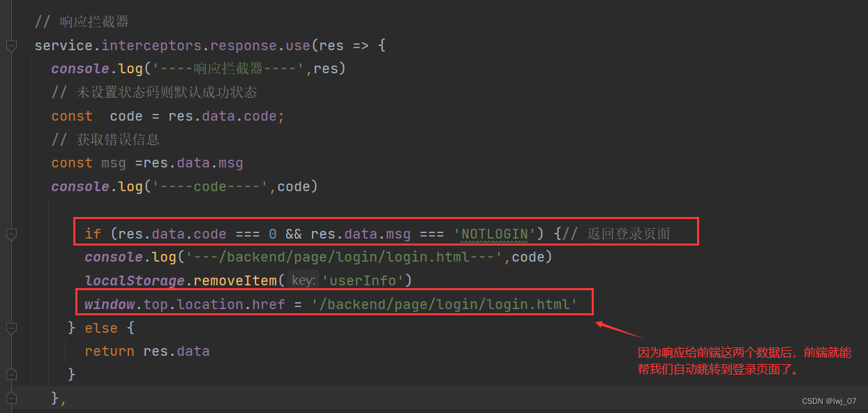
Task: Click the '/backend/page/login/login.html' assigned string
Action: pos(444,304)
